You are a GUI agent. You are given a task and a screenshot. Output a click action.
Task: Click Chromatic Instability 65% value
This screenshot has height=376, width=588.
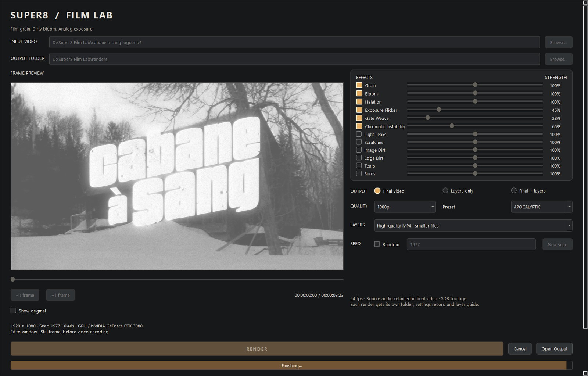pyautogui.click(x=556, y=126)
